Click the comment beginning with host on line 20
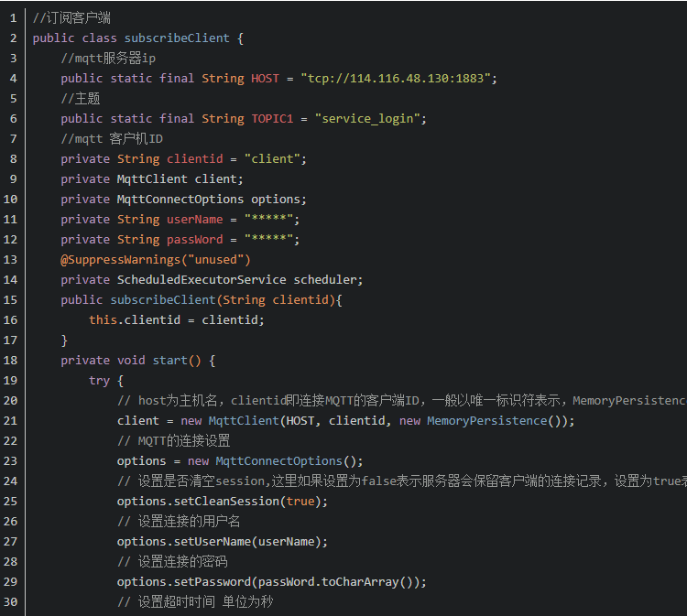This screenshot has width=687, height=616. [401, 401]
